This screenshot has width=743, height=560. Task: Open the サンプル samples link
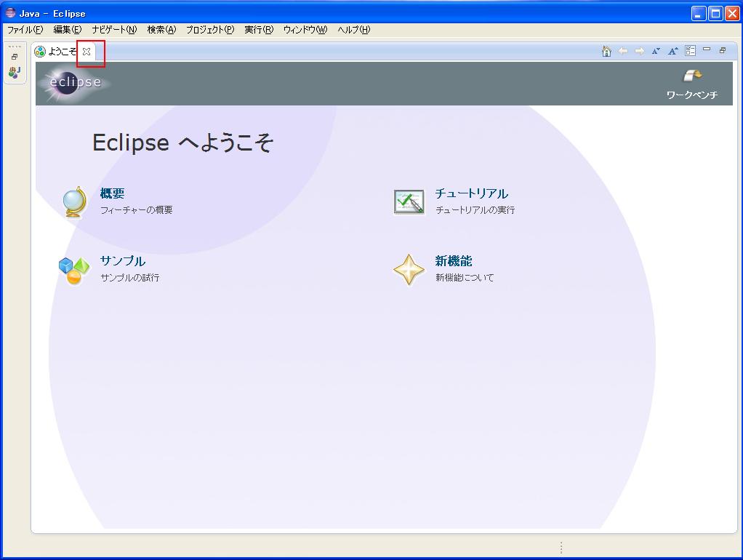[123, 261]
